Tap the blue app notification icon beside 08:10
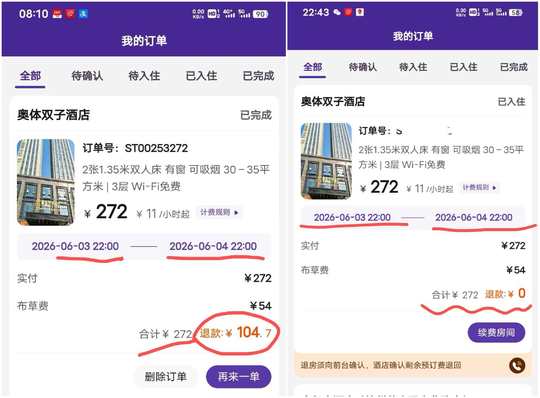 83,14
